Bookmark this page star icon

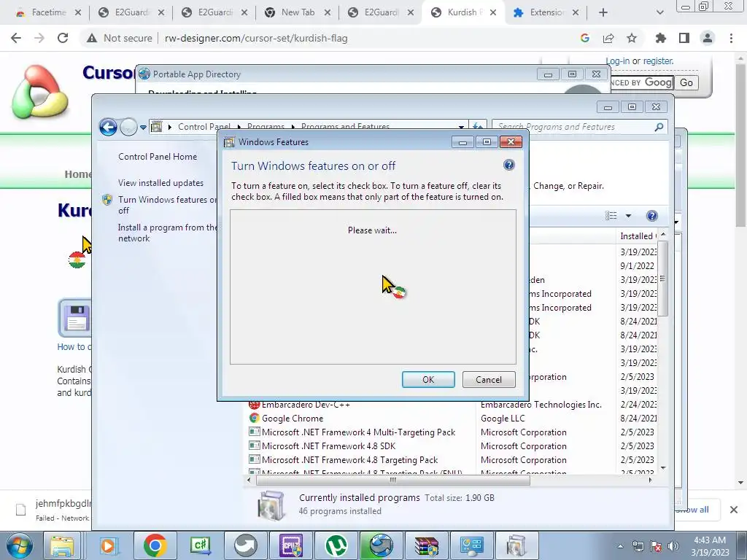tap(632, 38)
